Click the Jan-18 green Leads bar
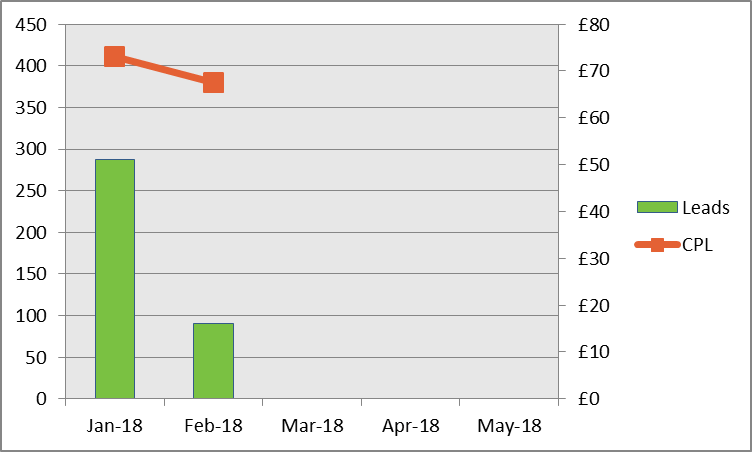 click(x=114, y=278)
